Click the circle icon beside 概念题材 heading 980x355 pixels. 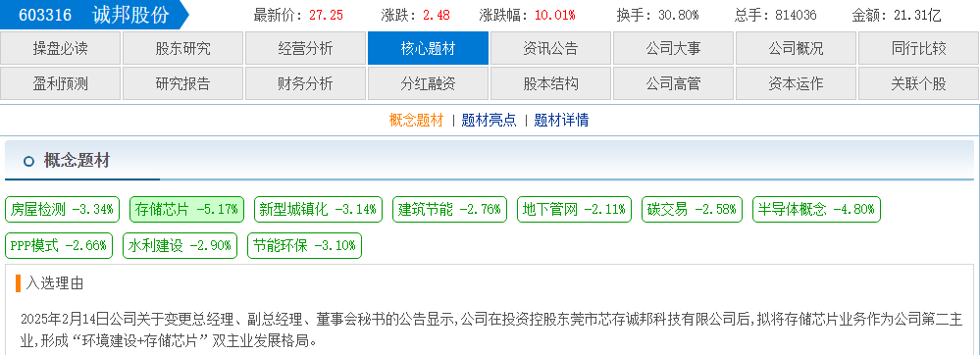(x=28, y=161)
